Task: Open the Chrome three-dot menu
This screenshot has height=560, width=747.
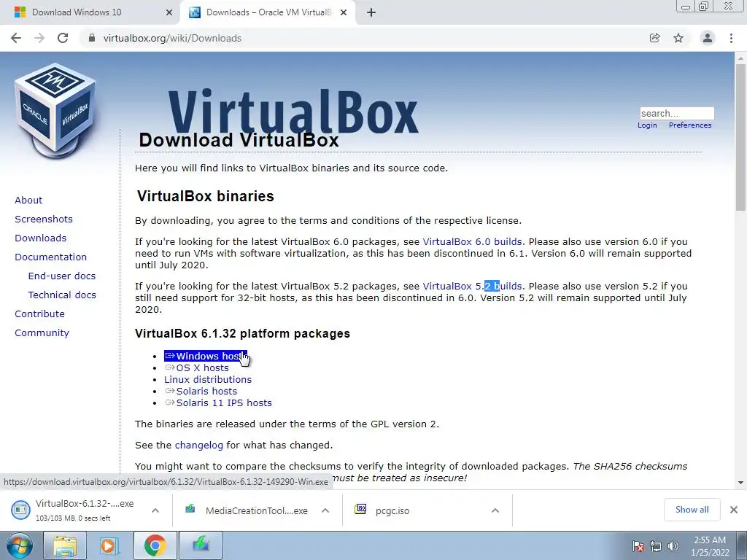Action: coord(731,38)
